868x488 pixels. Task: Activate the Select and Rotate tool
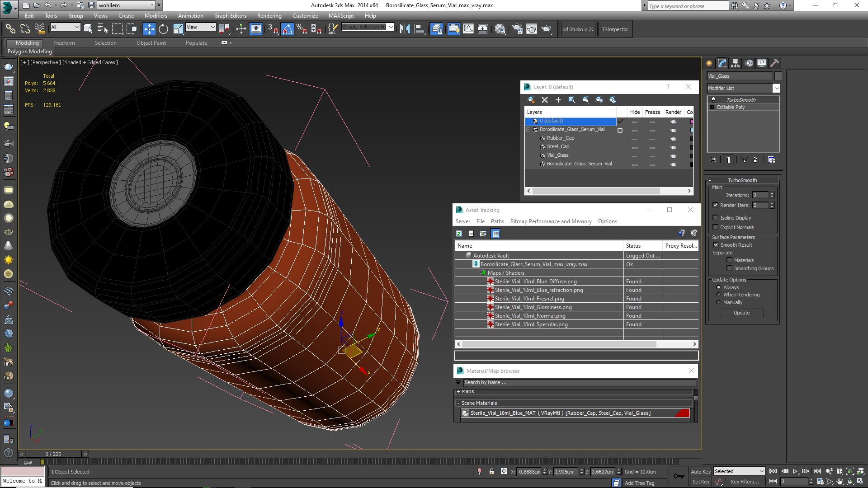163,29
